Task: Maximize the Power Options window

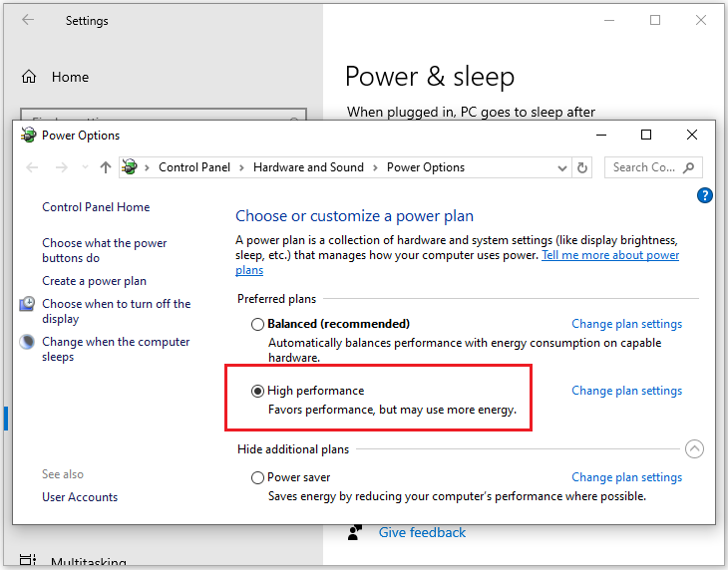Action: 646,135
